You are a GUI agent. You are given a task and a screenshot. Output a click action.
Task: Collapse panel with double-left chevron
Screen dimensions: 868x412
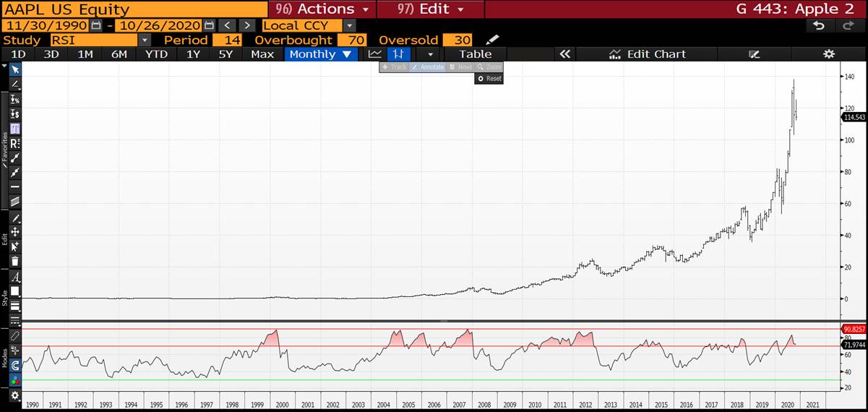tap(564, 54)
